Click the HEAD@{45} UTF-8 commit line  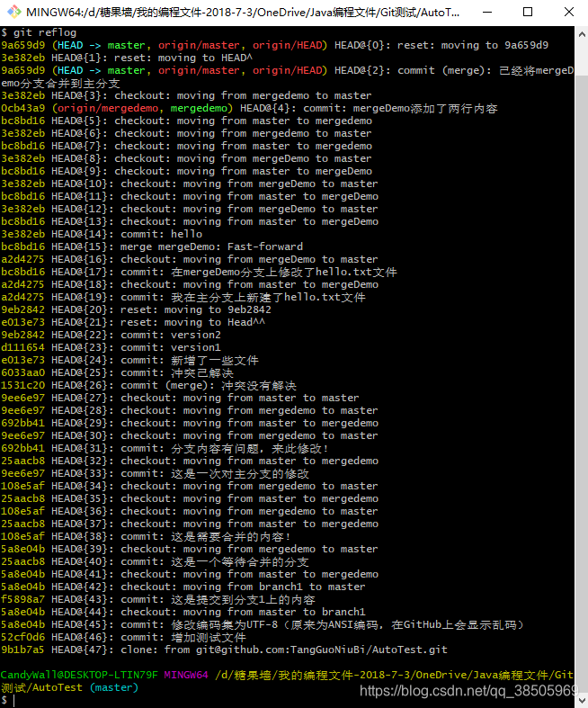coord(263,625)
